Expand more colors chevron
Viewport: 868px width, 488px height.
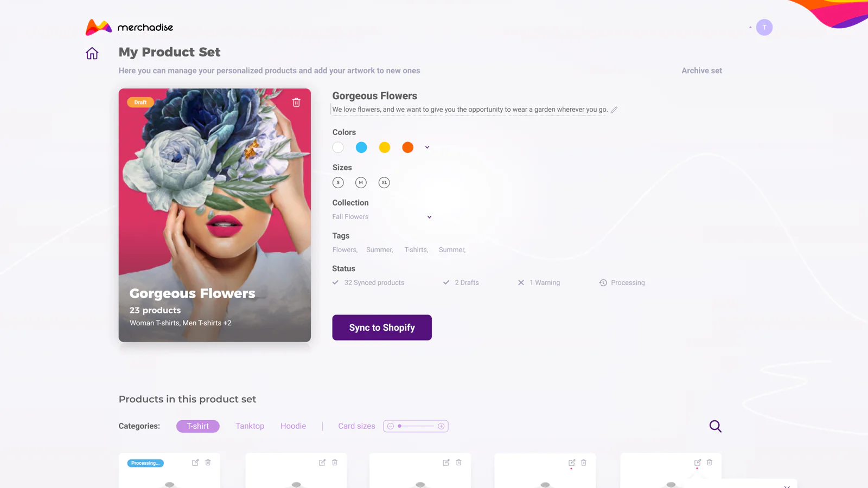427,147
